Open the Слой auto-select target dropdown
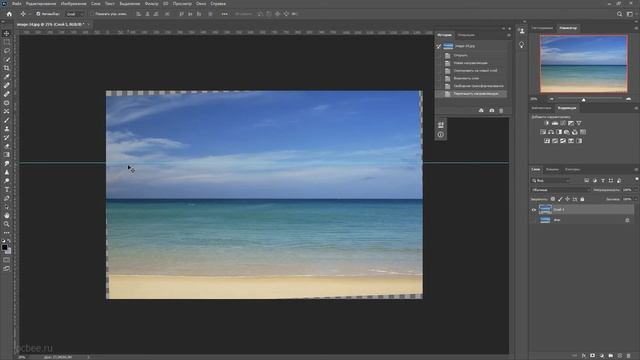Screen dimensions: 640x360 (x=74, y=14)
